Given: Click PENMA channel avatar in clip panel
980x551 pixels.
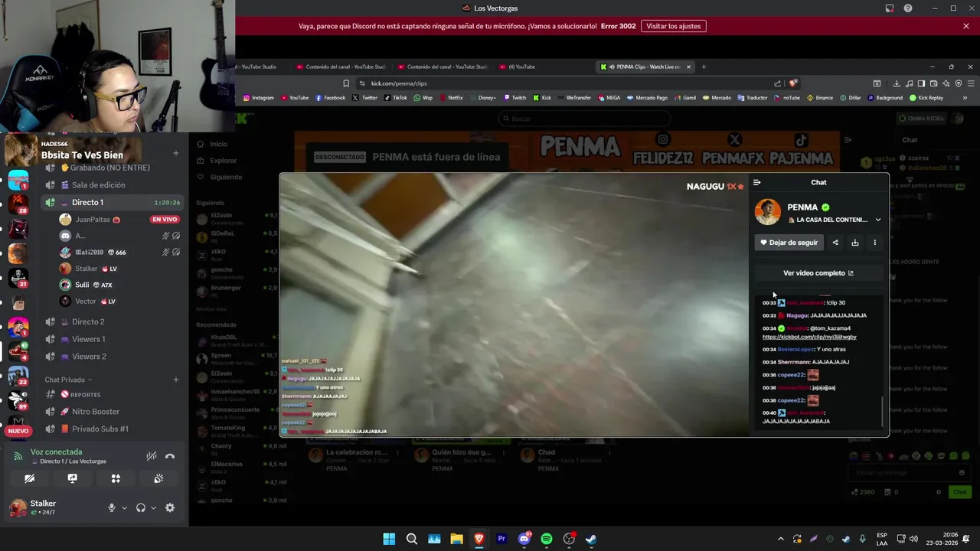Looking at the screenshot, I should click(768, 212).
